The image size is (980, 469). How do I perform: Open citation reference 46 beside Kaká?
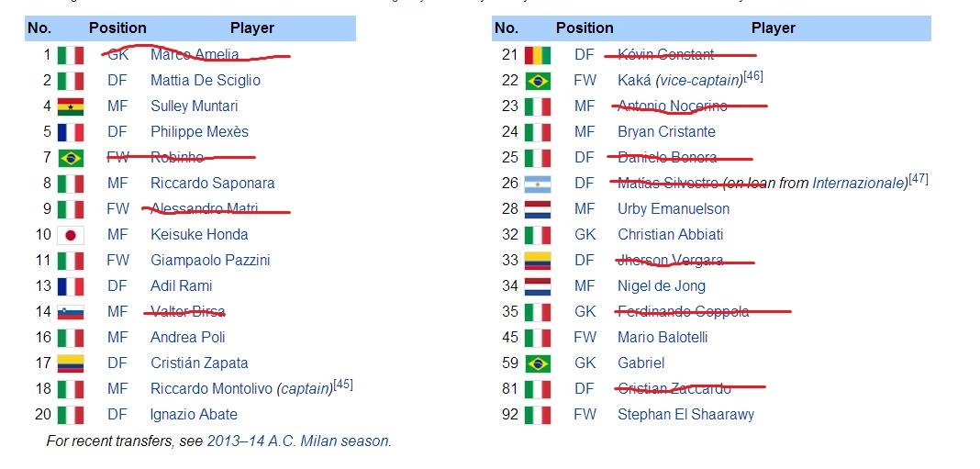coord(753,76)
